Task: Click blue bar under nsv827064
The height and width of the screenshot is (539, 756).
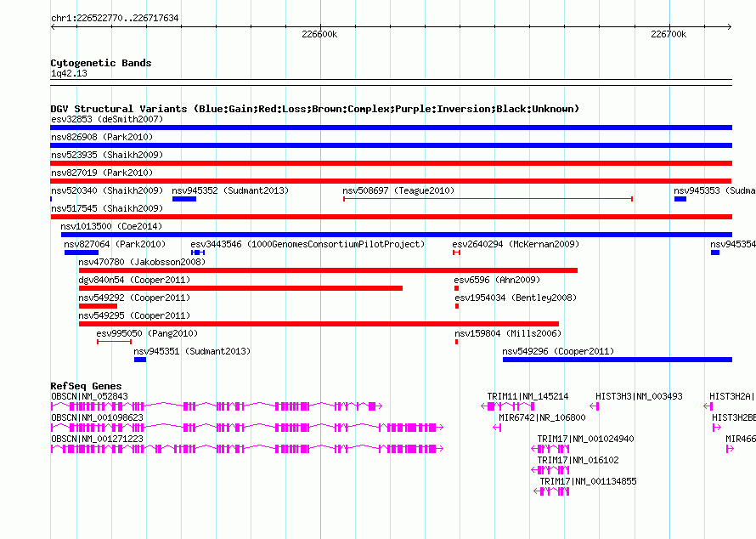Action: [x=82, y=252]
